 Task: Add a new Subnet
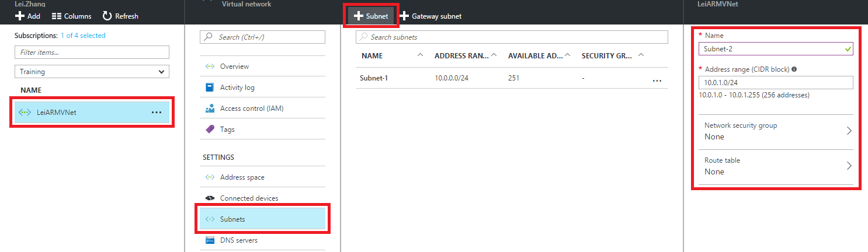pyautogui.click(x=371, y=16)
